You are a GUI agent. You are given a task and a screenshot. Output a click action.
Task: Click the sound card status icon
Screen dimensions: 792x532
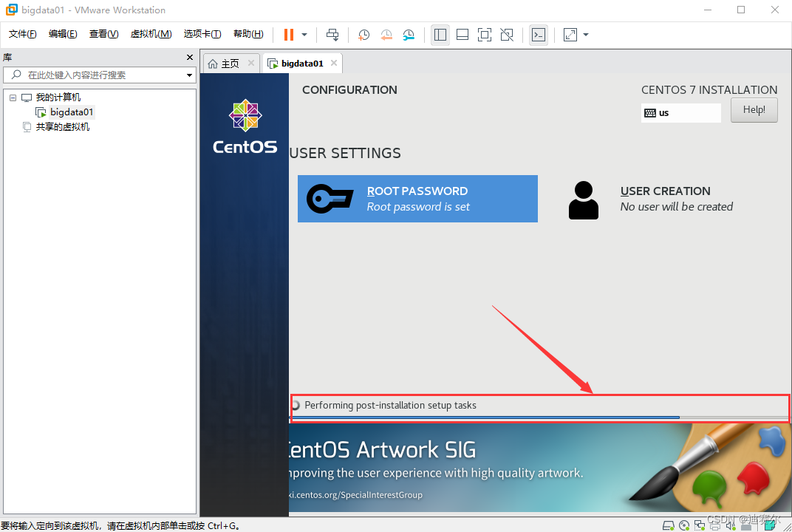731,526
